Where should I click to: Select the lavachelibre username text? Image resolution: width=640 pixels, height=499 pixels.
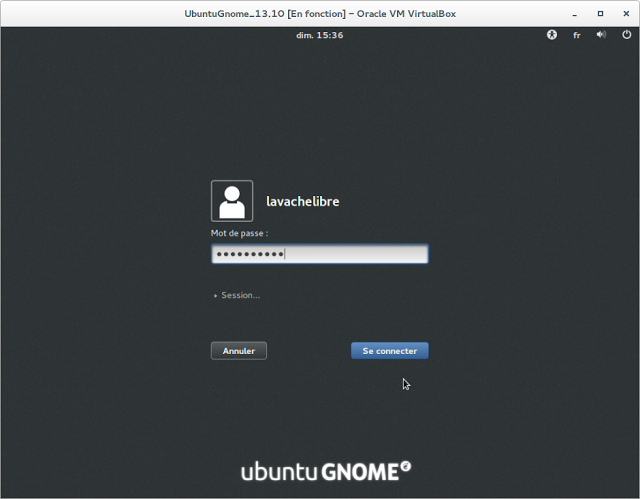pos(302,202)
